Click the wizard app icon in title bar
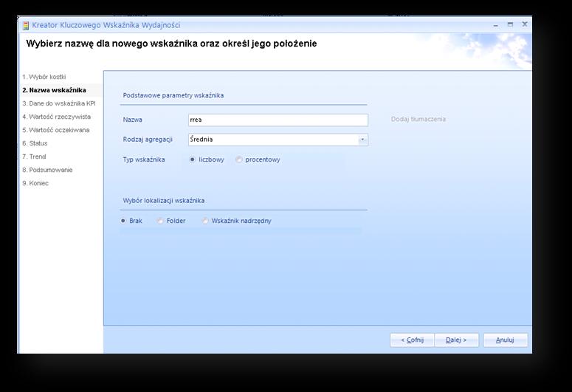 coord(26,26)
